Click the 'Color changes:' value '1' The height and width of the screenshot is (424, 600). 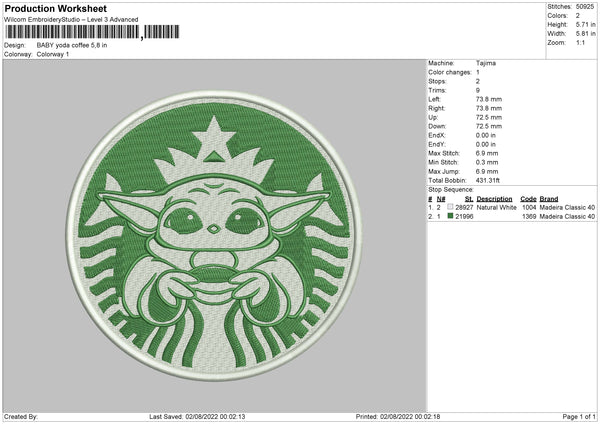click(x=478, y=72)
